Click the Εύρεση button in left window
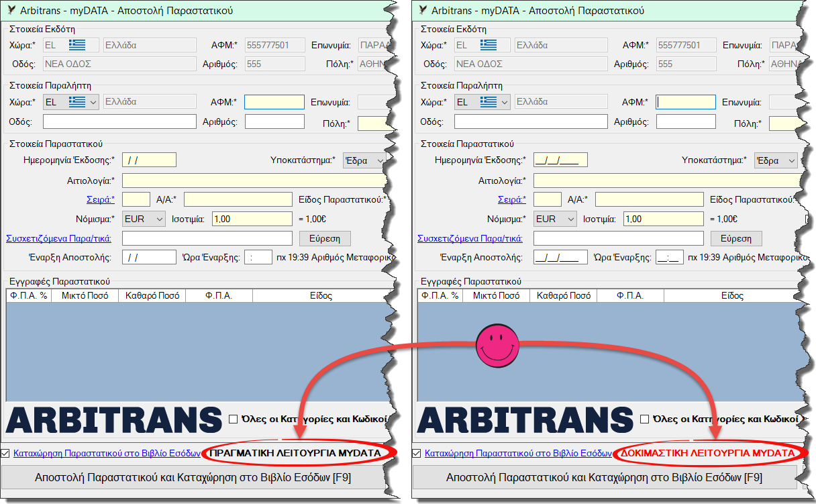The image size is (816, 504). click(325, 238)
